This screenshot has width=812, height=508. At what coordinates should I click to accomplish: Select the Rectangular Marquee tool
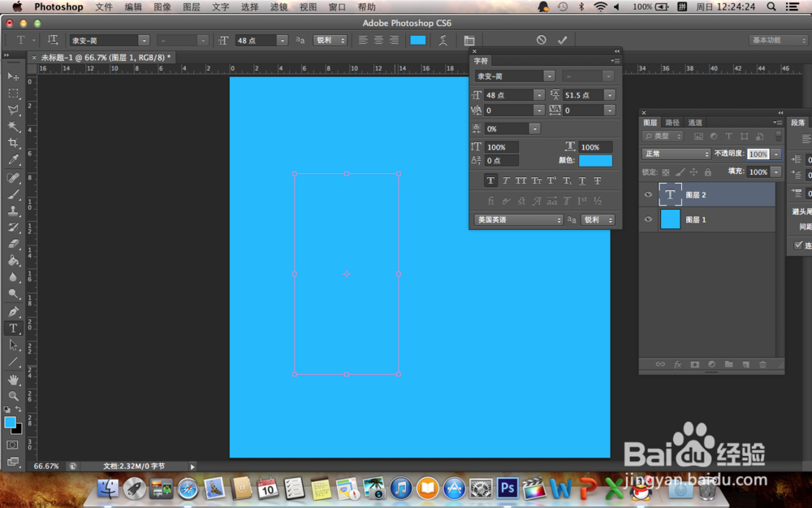tap(13, 93)
